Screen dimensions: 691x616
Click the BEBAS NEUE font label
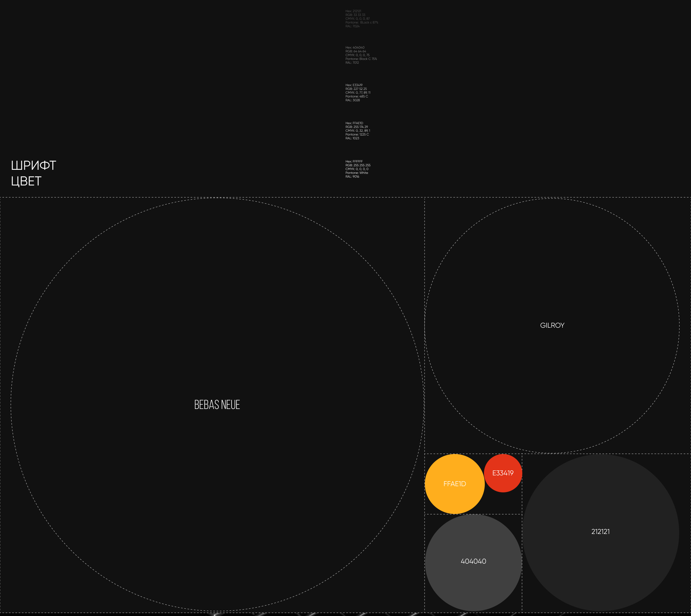coord(217,405)
